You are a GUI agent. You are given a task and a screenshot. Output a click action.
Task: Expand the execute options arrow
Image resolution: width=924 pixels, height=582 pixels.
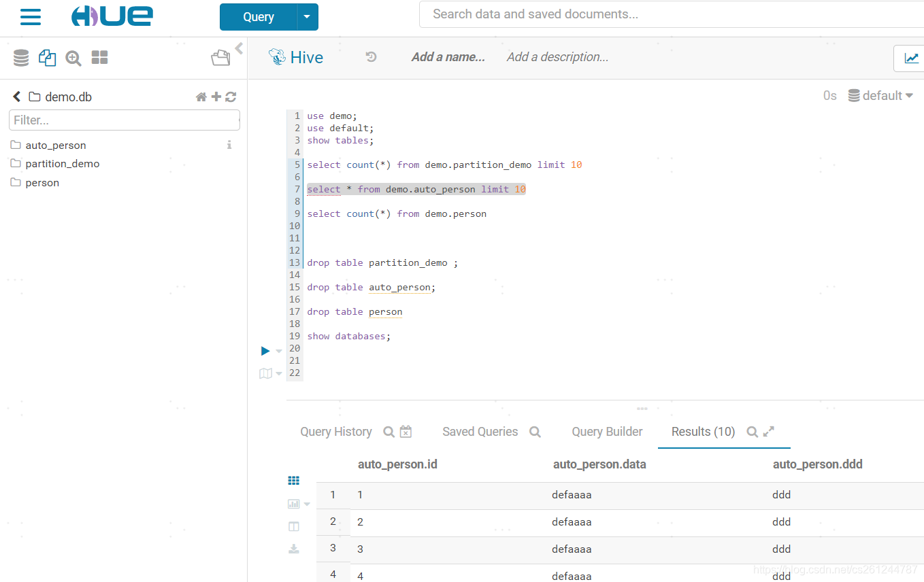(279, 352)
